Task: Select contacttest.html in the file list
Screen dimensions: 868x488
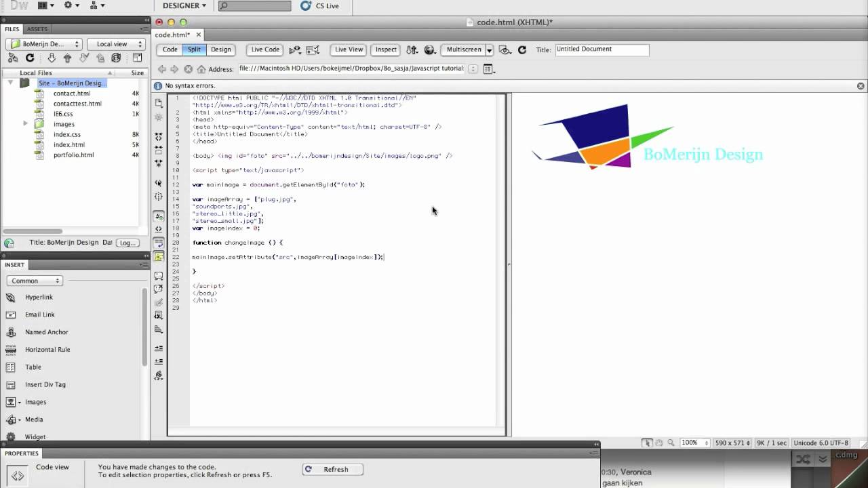Action: click(x=77, y=104)
